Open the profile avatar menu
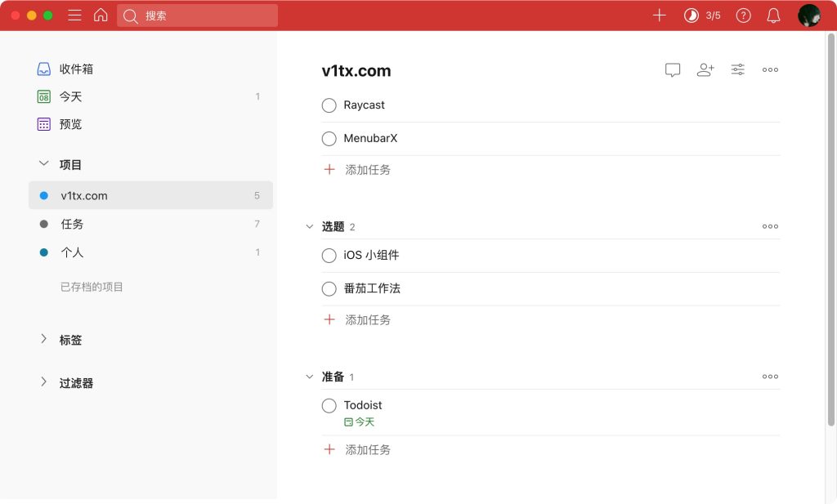Image resolution: width=837 pixels, height=504 pixels. tap(808, 16)
